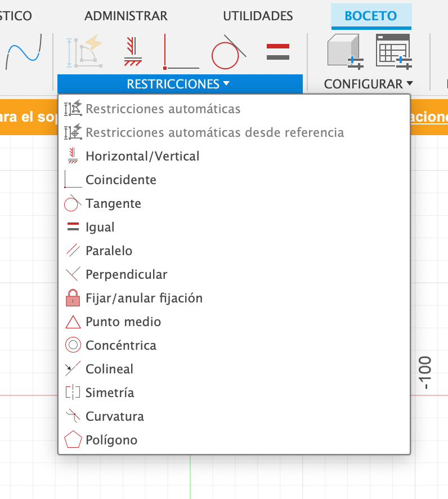Click the configure box icon
448x499 pixels.
coord(344,52)
